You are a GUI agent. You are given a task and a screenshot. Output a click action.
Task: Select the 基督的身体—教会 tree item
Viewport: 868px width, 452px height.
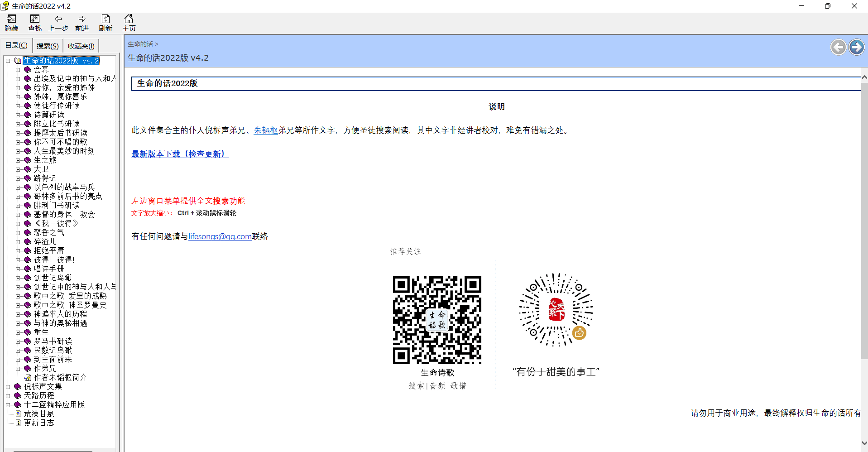pos(64,214)
